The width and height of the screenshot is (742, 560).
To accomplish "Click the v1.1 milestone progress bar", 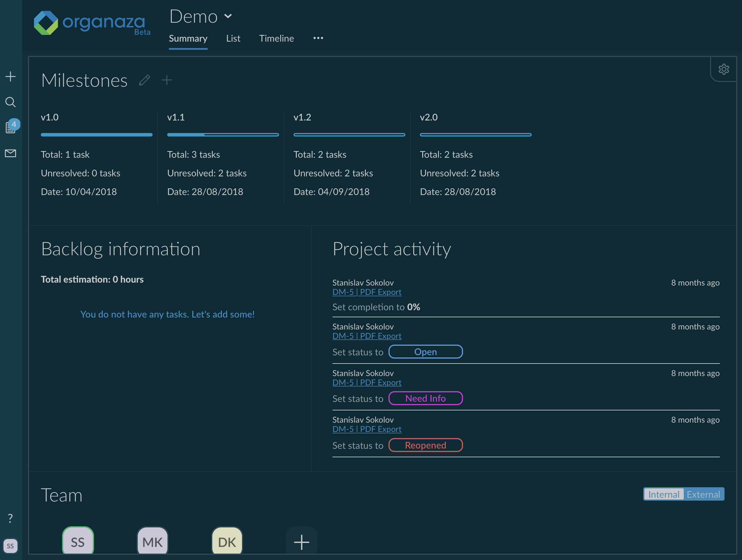I will click(x=223, y=135).
